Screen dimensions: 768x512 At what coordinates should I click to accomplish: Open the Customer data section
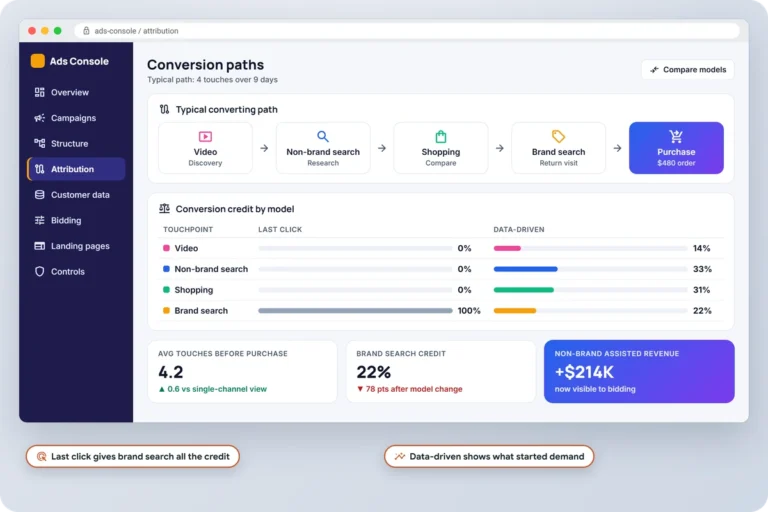click(76, 195)
